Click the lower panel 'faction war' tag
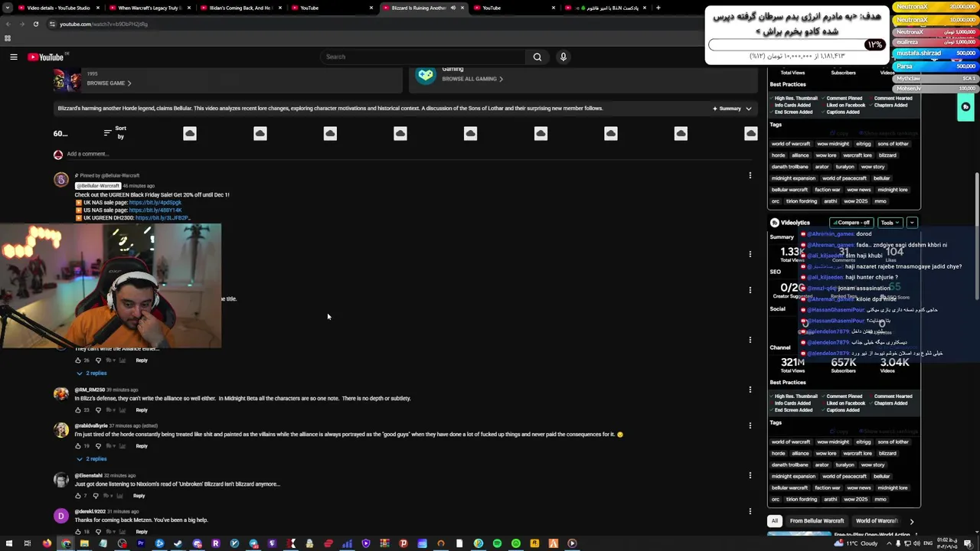Image resolution: width=980 pixels, height=551 pixels. (827, 488)
